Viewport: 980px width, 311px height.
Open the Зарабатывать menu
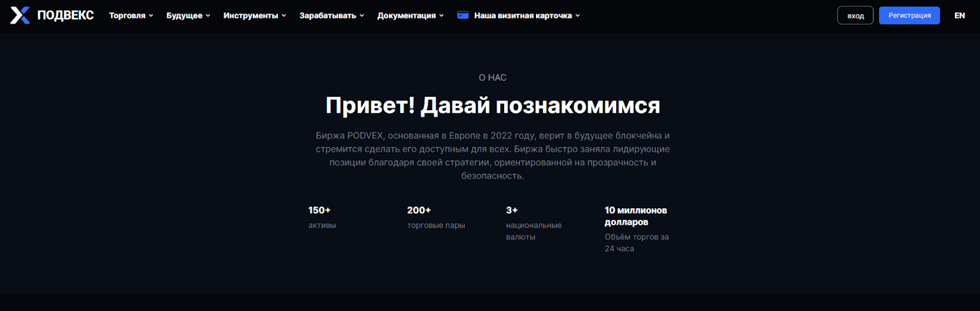coord(327,15)
